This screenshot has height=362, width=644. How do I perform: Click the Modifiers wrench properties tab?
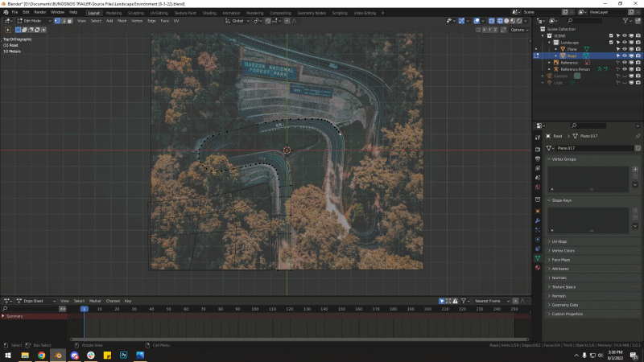point(538,220)
